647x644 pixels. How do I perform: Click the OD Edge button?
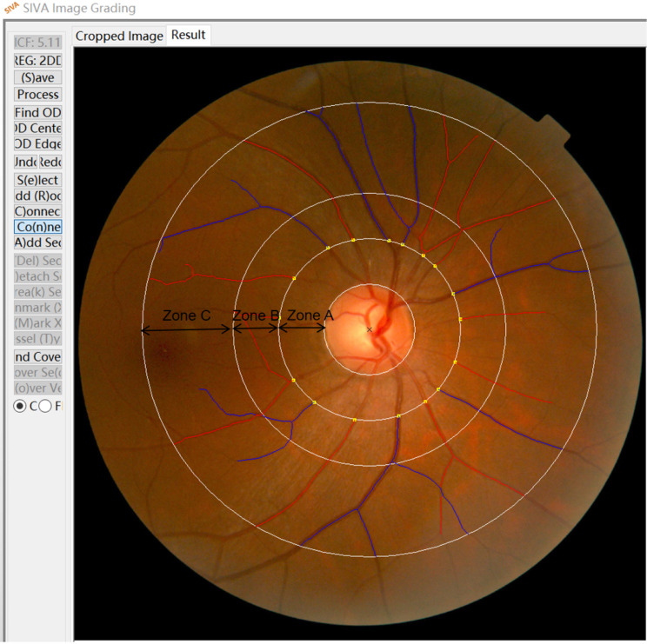37,144
